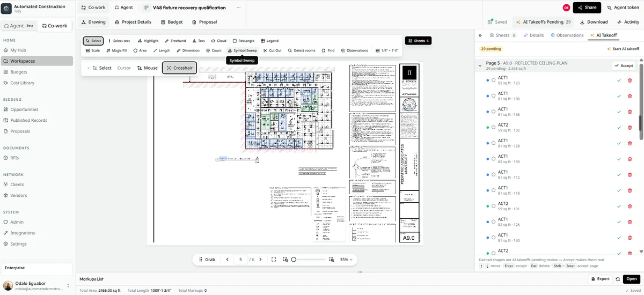644x295 pixels.
Task: Click the Download button
Action: (594, 22)
